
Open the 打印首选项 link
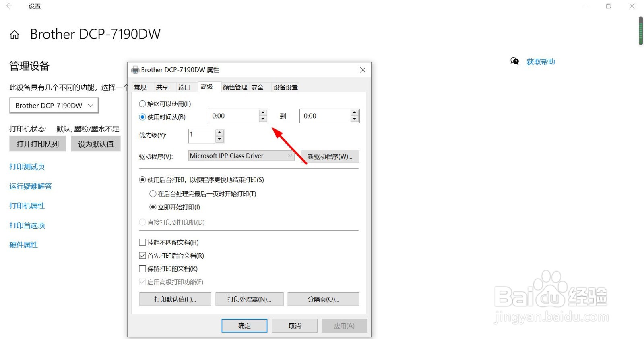click(x=27, y=225)
